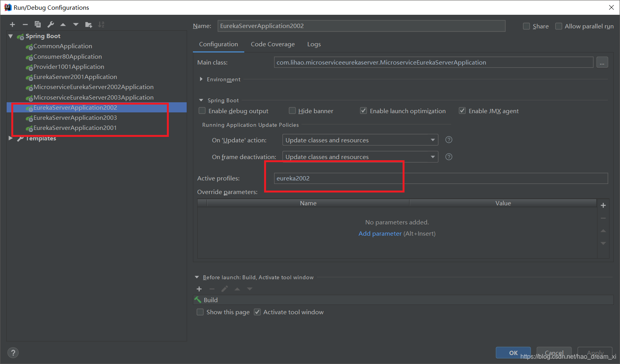620x364 pixels.
Task: Remove the selected configuration with the minus icon
Action: (25, 24)
